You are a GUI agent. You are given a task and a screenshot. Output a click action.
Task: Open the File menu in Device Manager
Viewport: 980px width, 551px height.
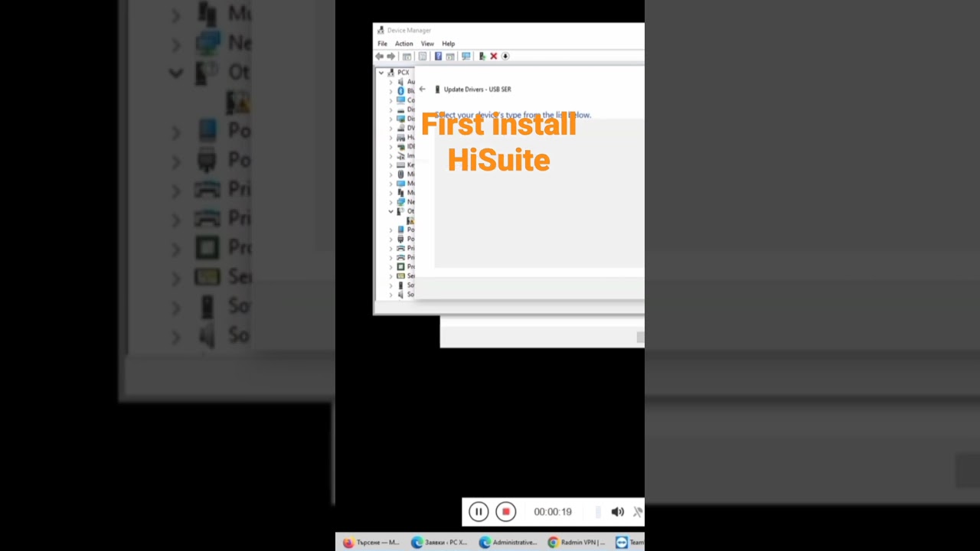pyautogui.click(x=382, y=44)
